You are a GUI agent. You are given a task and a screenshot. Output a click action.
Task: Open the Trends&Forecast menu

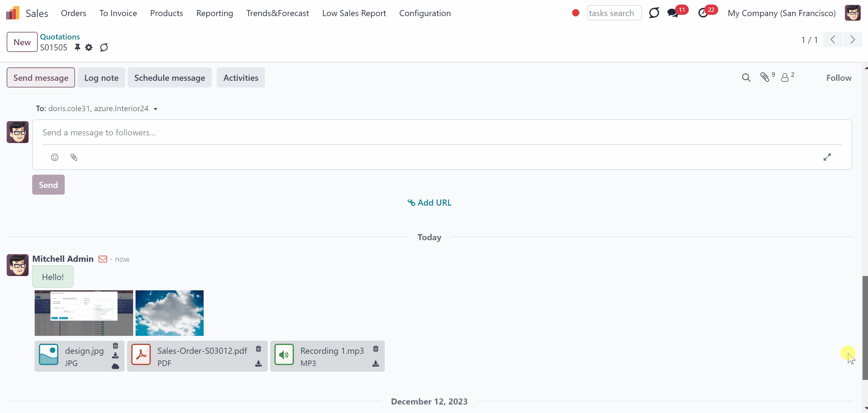(x=278, y=13)
